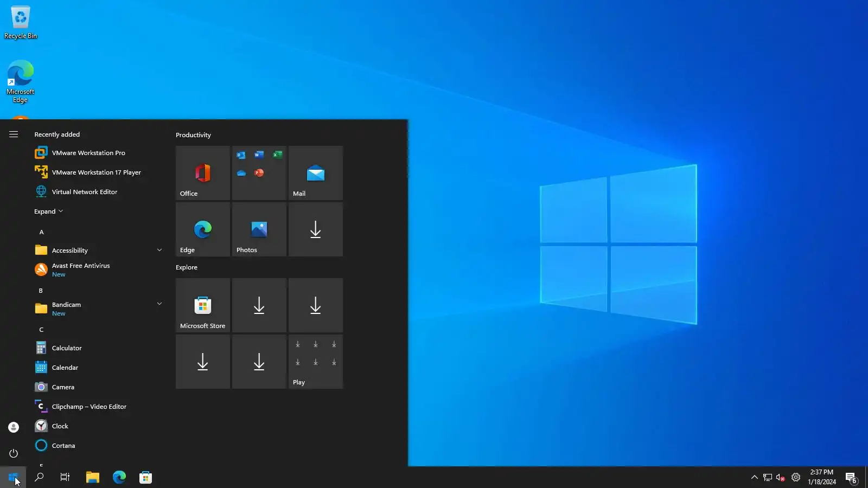868x488 pixels.
Task: Expand the Accessibility folder
Action: coord(98,251)
